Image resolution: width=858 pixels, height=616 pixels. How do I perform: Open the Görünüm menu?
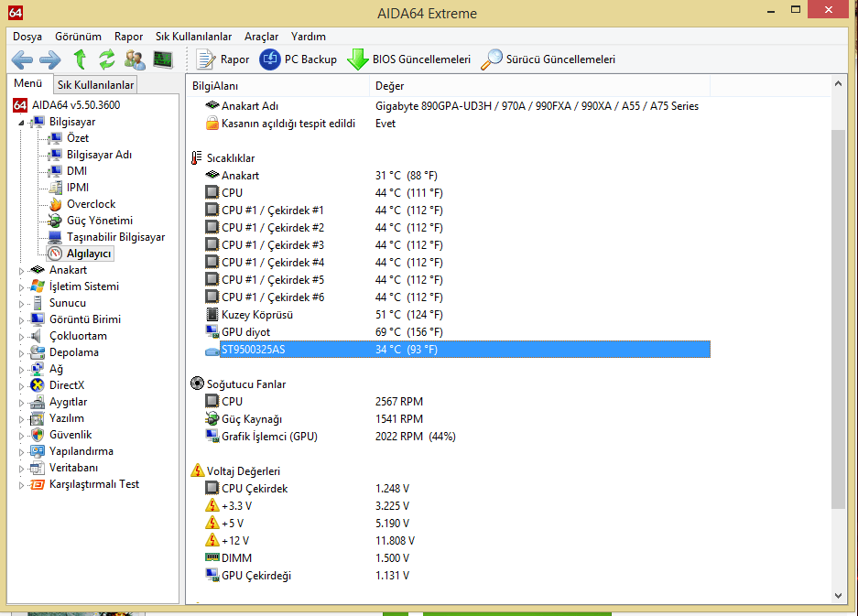click(x=78, y=37)
